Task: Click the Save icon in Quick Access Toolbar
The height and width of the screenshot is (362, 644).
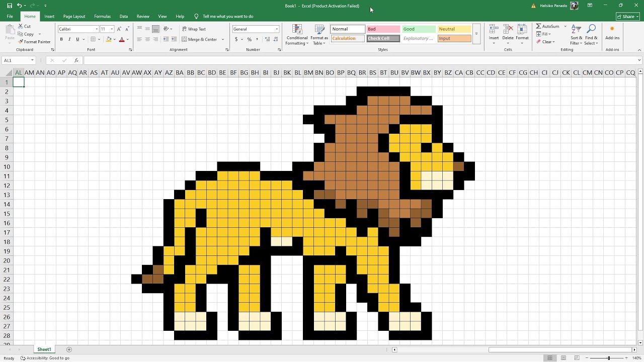Action: click(x=10, y=6)
